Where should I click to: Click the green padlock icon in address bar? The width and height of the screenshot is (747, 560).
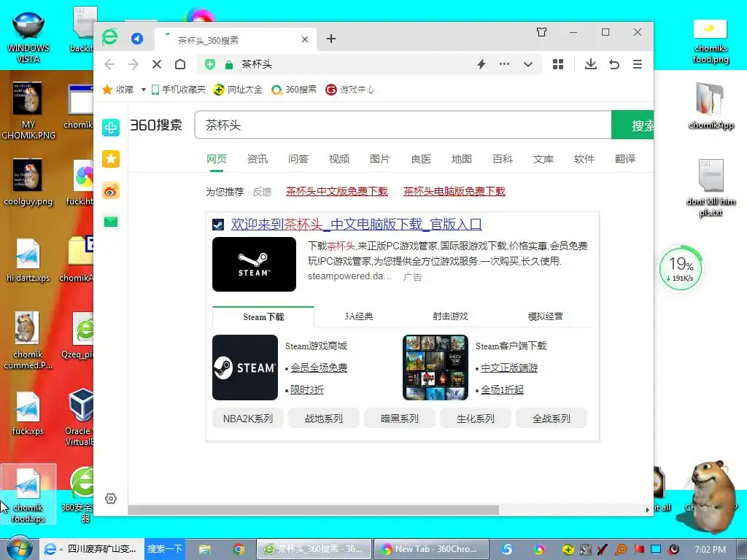(x=229, y=65)
